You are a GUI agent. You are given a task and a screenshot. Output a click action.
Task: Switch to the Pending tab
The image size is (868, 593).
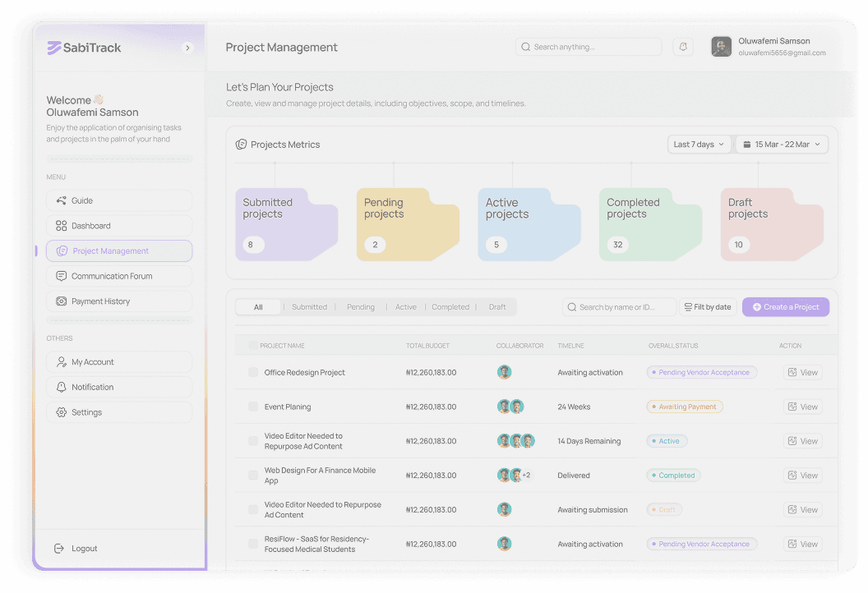tap(361, 306)
